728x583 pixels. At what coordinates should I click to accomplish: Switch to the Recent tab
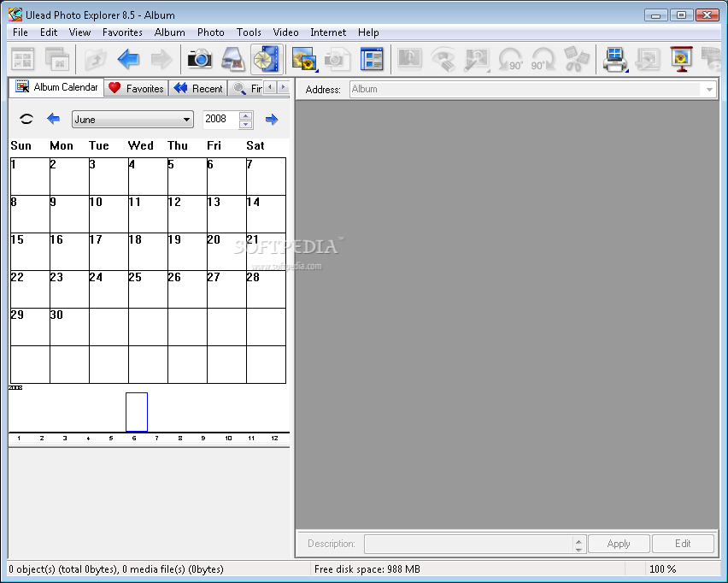click(x=197, y=88)
